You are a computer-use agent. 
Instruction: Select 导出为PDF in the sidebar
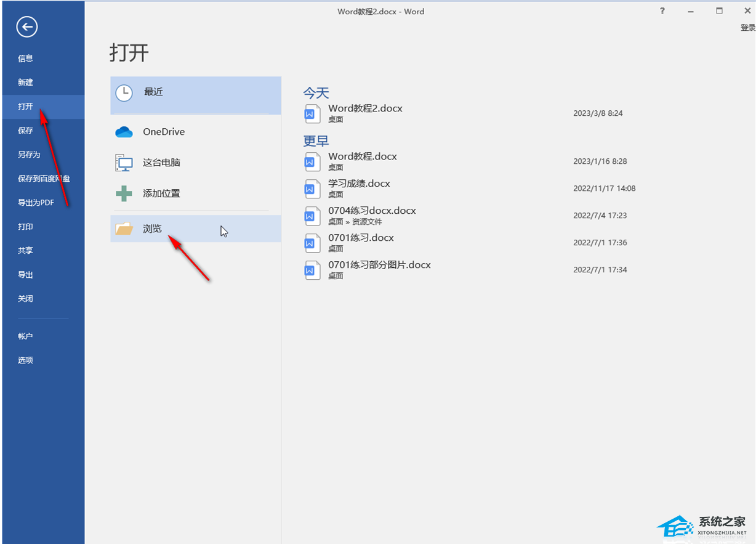36,203
